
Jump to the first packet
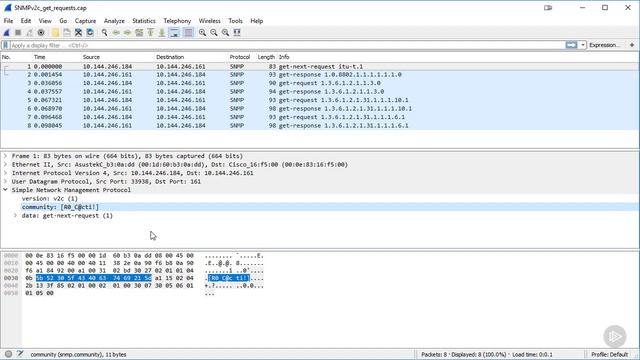point(151,33)
